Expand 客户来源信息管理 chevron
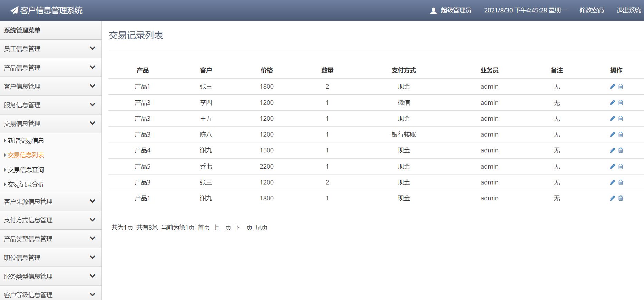Viewport: 644px width, 300px height. pos(92,201)
